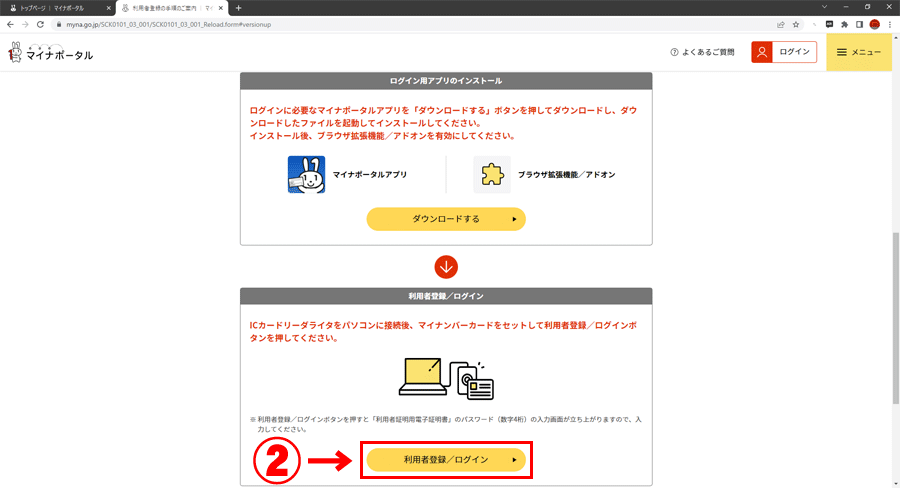Click the share page icon in address bar
Screen dimensions: 900x488
click(781, 25)
